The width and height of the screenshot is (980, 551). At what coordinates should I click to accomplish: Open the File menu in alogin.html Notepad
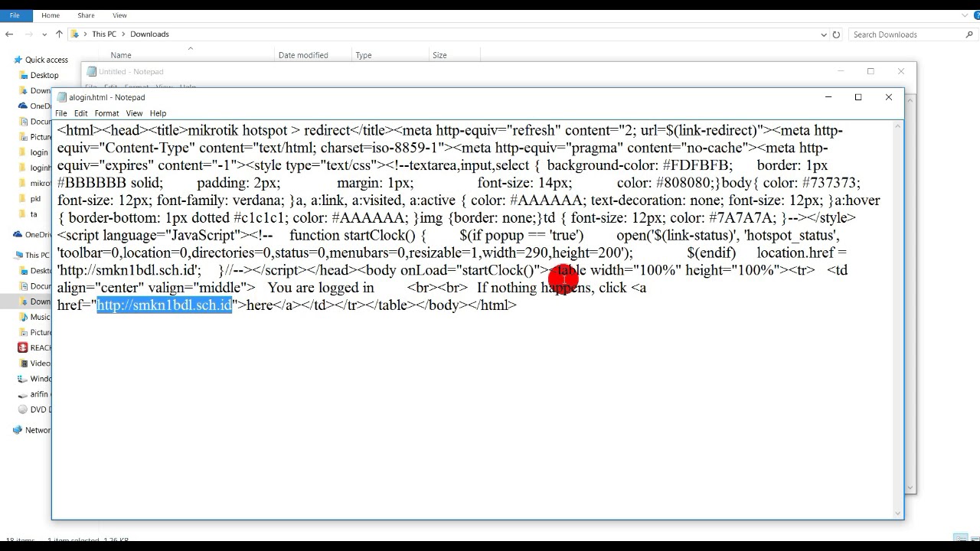click(x=60, y=113)
